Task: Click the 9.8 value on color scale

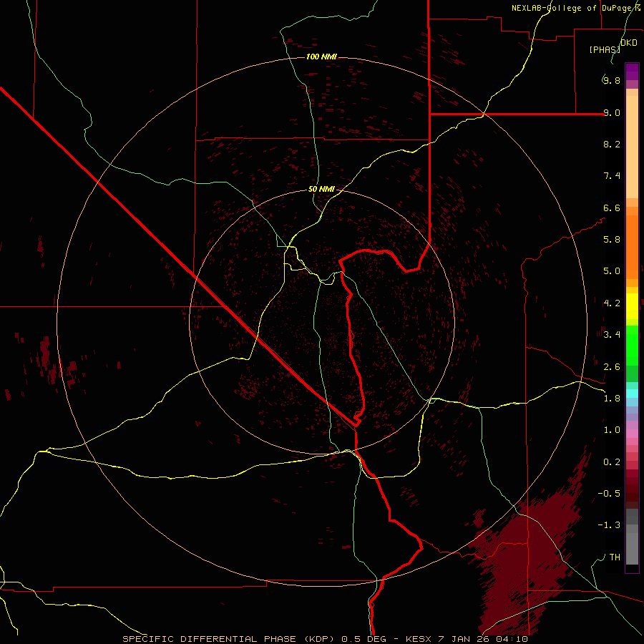Action: [612, 80]
